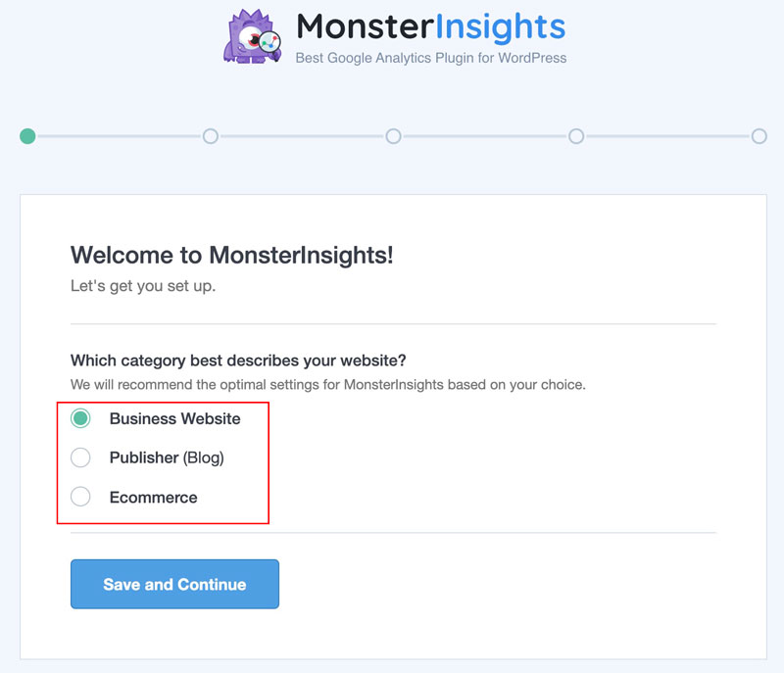Screen dimensions: 784x673
Task: Click the "Let's get you set up" subtitle
Action: pyautogui.click(x=143, y=287)
